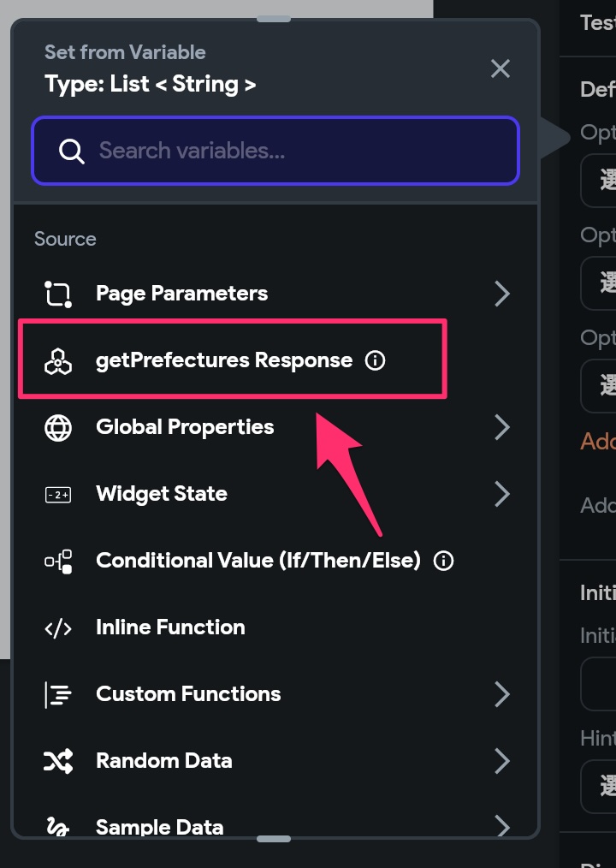Click the Random Data shuffle icon
616x868 pixels.
click(x=58, y=761)
